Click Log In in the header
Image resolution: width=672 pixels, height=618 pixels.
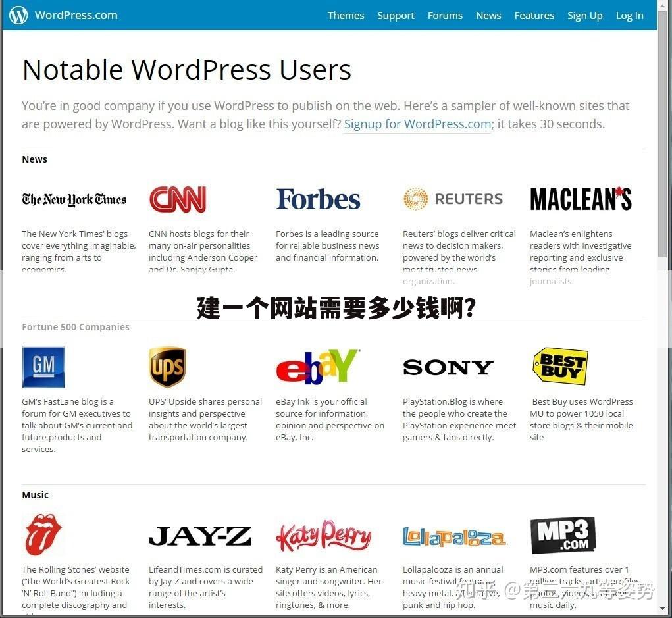(630, 16)
